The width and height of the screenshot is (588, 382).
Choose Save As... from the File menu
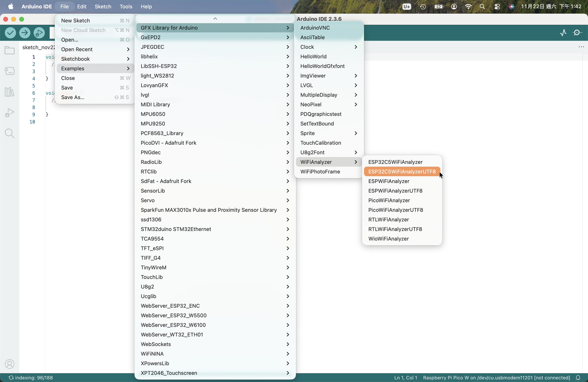73,97
